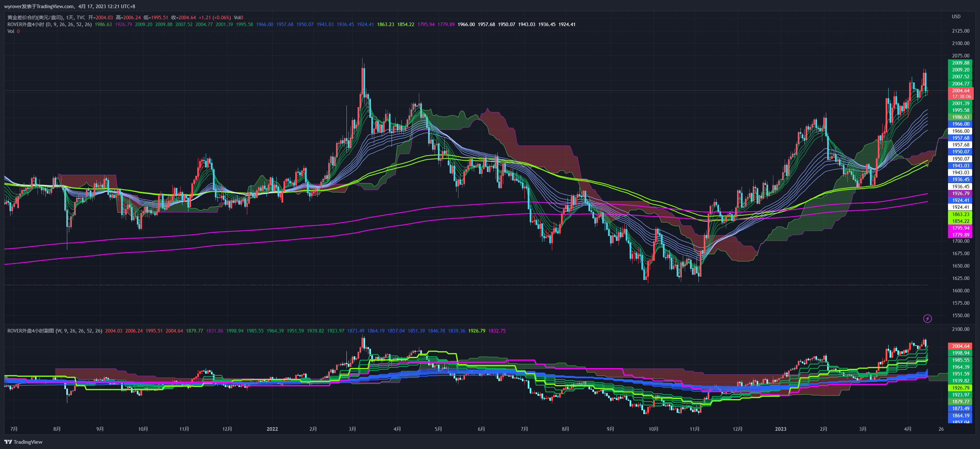The image size is (980, 449).
Task: Click the ROVER外盘4小时副图 sub-chart legend title
Action: click(30, 331)
